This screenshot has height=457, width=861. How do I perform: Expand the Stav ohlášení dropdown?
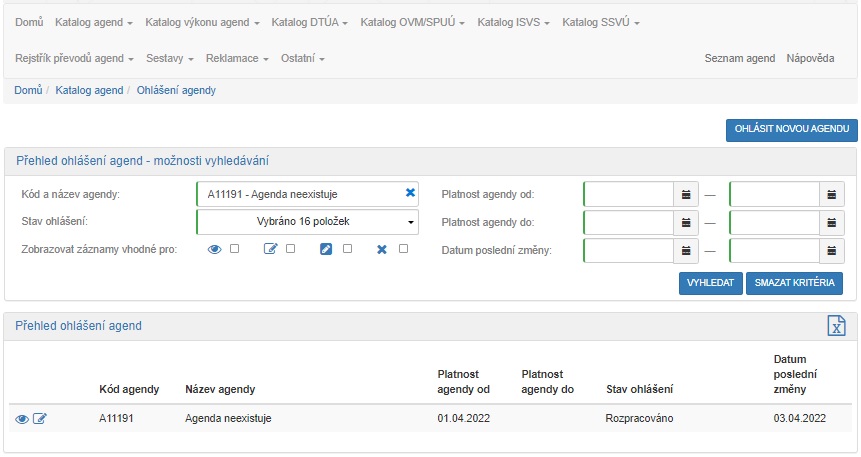click(x=307, y=222)
